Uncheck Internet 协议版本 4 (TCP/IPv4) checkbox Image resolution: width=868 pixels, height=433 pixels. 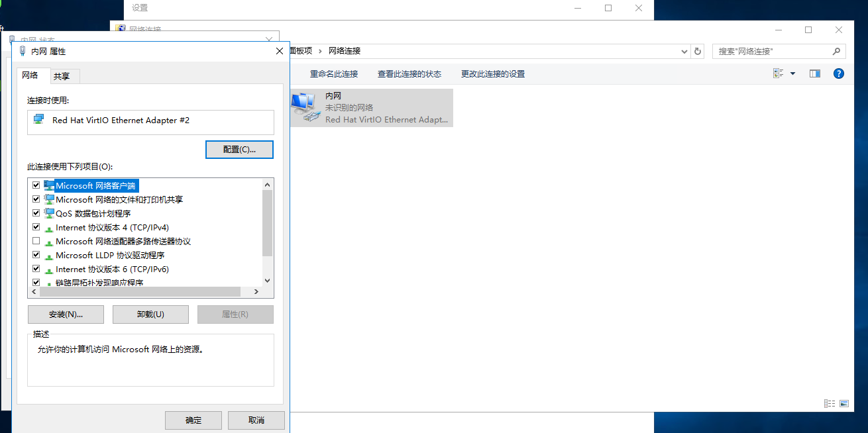36,227
